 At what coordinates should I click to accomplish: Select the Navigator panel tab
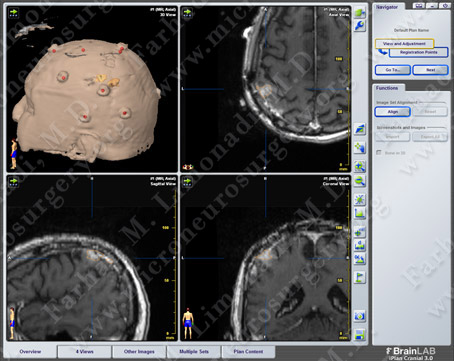(x=387, y=7)
